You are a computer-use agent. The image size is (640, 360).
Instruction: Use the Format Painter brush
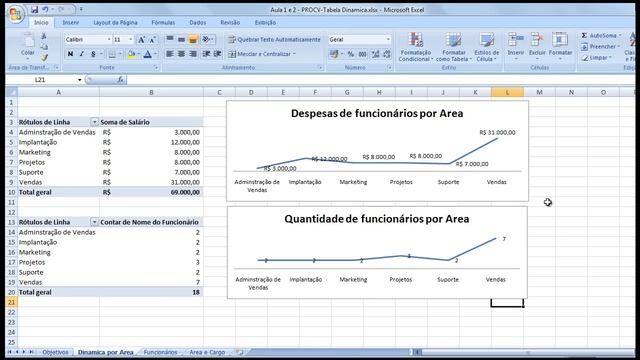(44, 58)
